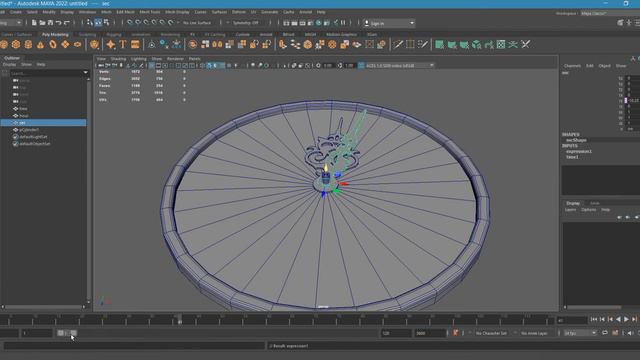Image resolution: width=640 pixels, height=360 pixels.
Task: Switch to the Sculpting shelf tab
Action: 87,35
